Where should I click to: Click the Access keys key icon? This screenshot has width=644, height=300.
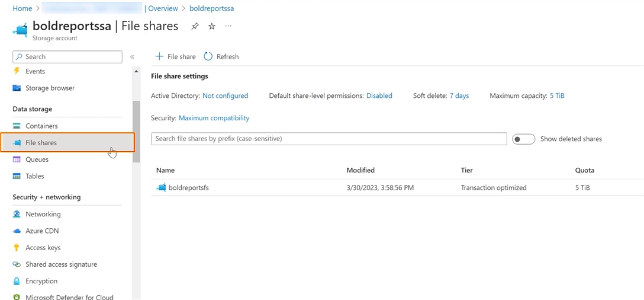click(17, 248)
